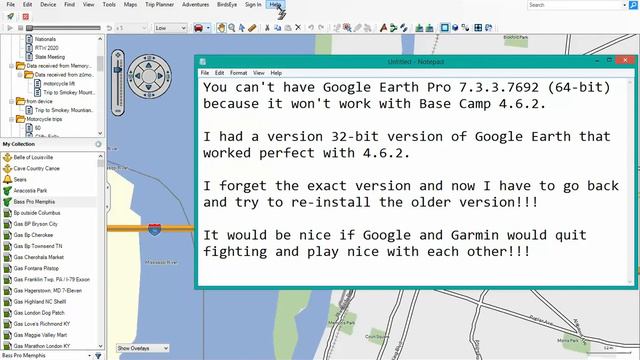Image resolution: width=640 pixels, height=360 pixels.
Task: Select the arrow Select tool
Action: (x=242, y=28)
